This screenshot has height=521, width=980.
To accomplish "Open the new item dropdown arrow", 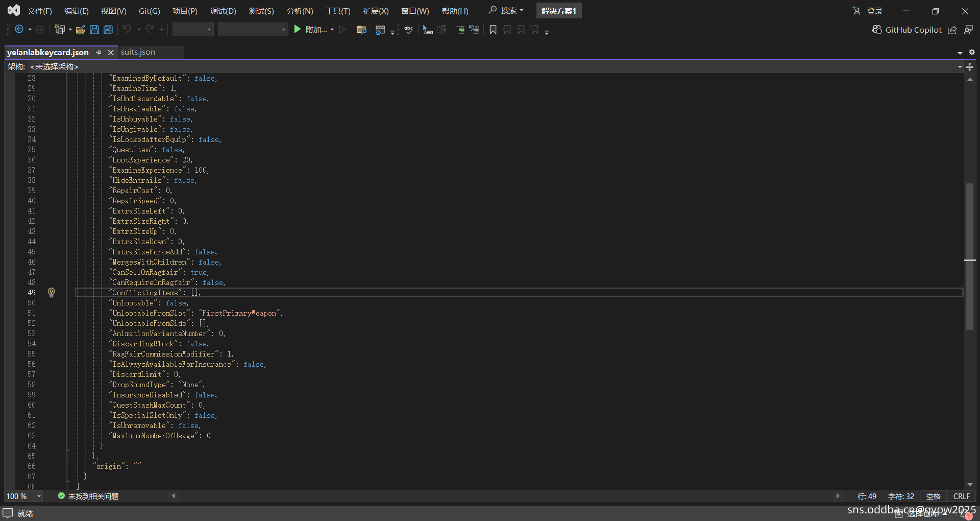I will [70, 30].
